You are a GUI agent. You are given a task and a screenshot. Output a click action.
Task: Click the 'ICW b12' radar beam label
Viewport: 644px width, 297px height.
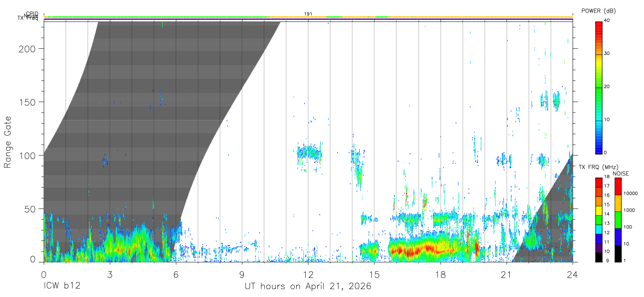(x=62, y=287)
